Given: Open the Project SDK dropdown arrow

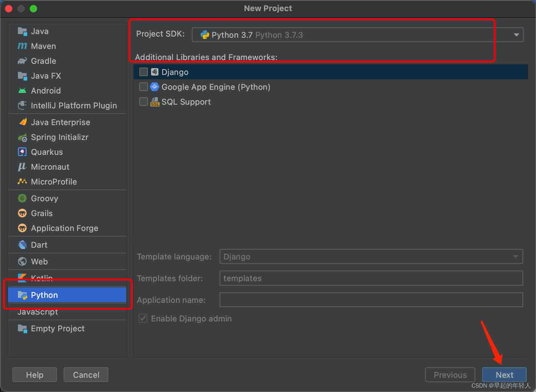Looking at the screenshot, I should pos(516,35).
